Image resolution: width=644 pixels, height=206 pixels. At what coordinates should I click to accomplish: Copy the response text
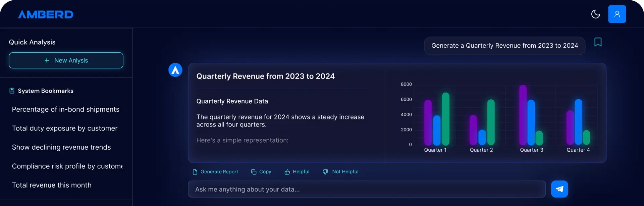pos(261,172)
